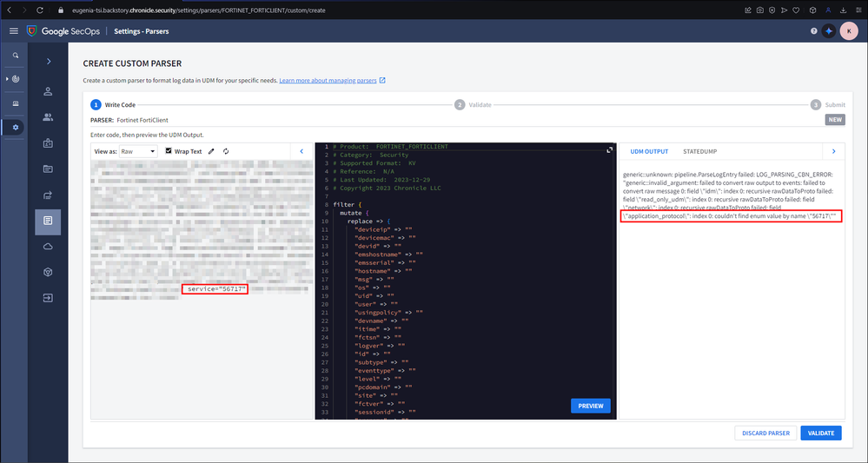
Task: Click the PREVIEW button
Action: click(x=591, y=406)
